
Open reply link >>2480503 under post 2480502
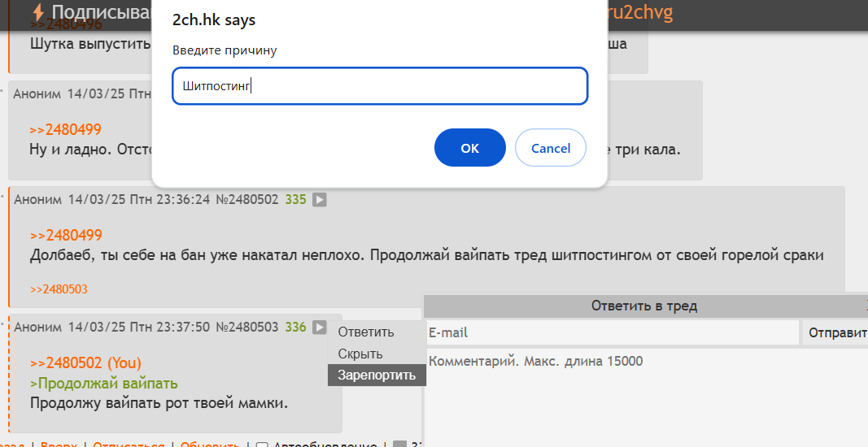point(59,289)
